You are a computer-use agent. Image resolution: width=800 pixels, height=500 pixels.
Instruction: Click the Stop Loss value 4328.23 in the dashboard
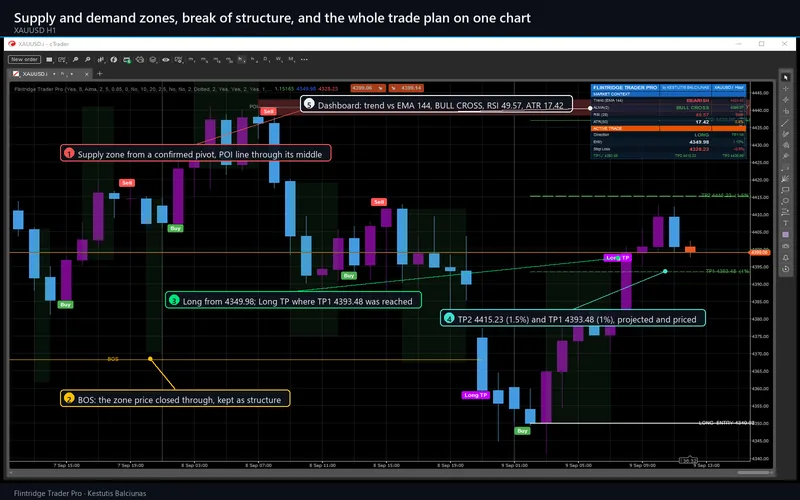699,149
